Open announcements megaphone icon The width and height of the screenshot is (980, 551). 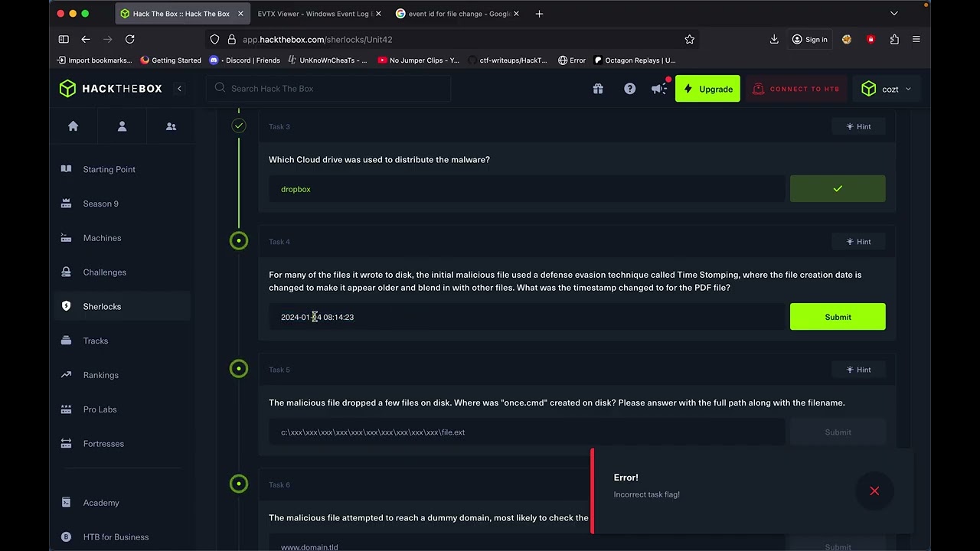[659, 89]
